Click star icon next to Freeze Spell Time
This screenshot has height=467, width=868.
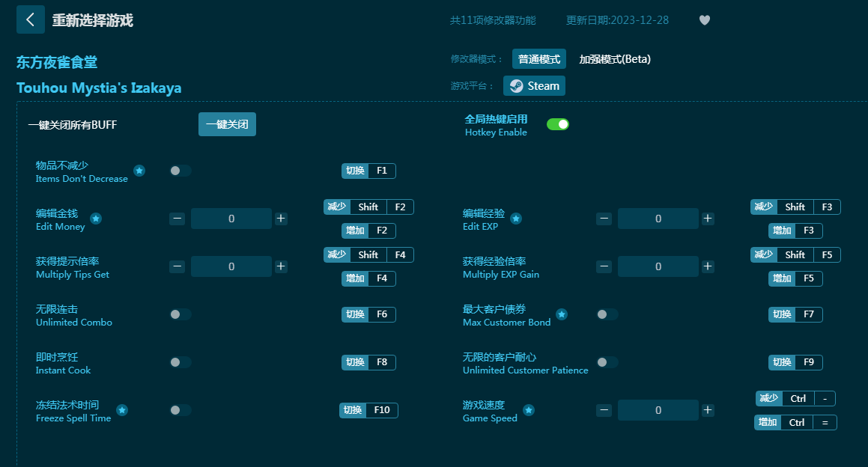(122, 410)
